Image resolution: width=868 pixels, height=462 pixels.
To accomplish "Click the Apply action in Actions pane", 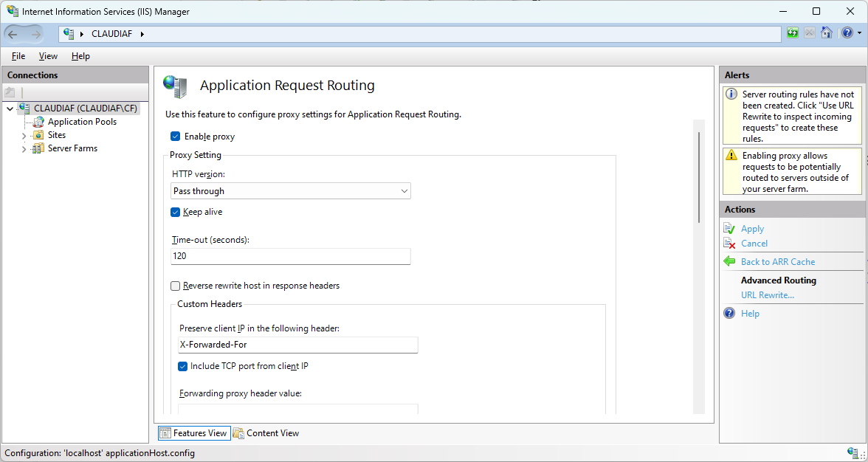I will coord(752,229).
